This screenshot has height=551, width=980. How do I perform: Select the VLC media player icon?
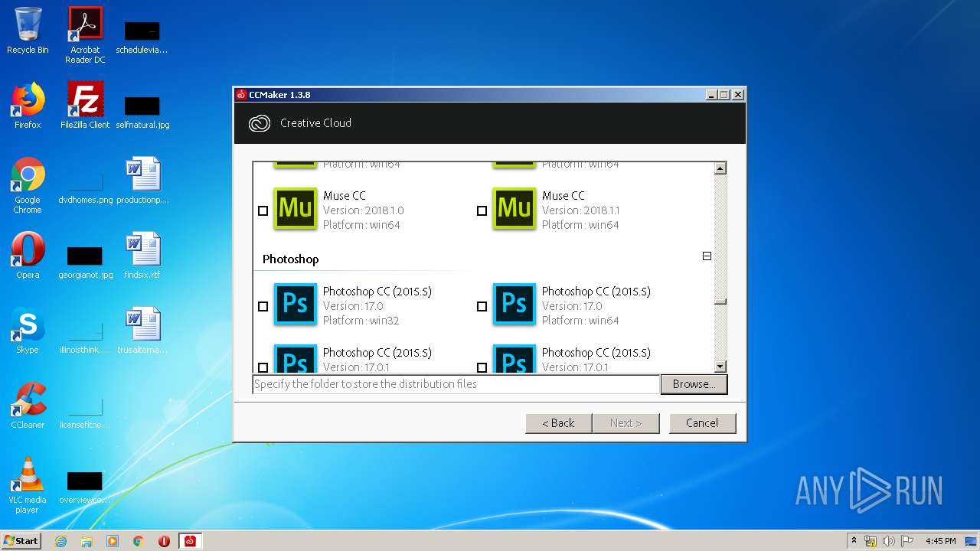tap(28, 485)
